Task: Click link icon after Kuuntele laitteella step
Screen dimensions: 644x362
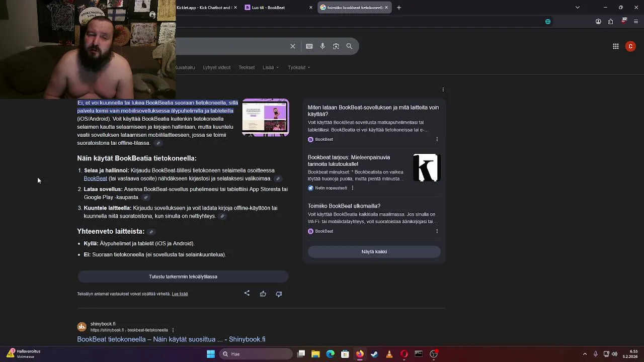Action: (x=222, y=216)
